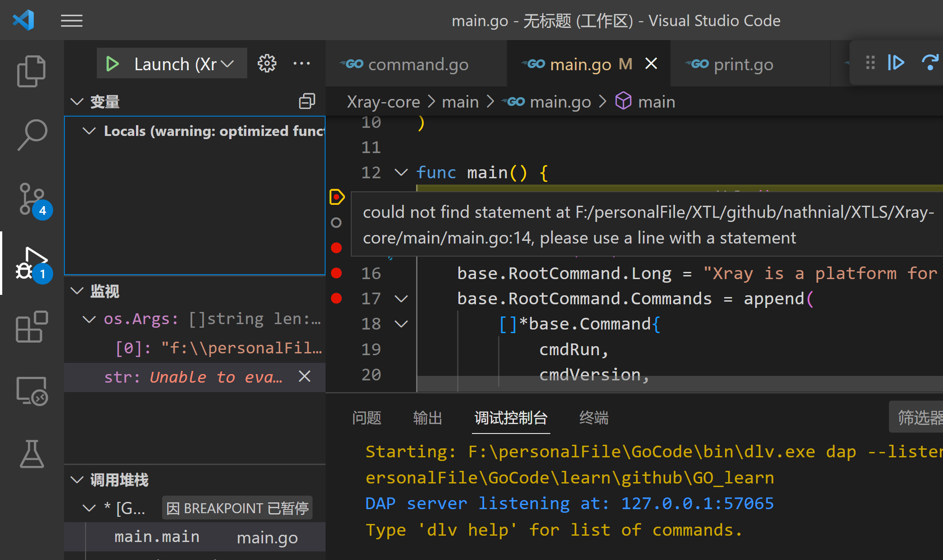Open the Testing flask view
Image resolution: width=943 pixels, height=560 pixels.
[x=31, y=454]
